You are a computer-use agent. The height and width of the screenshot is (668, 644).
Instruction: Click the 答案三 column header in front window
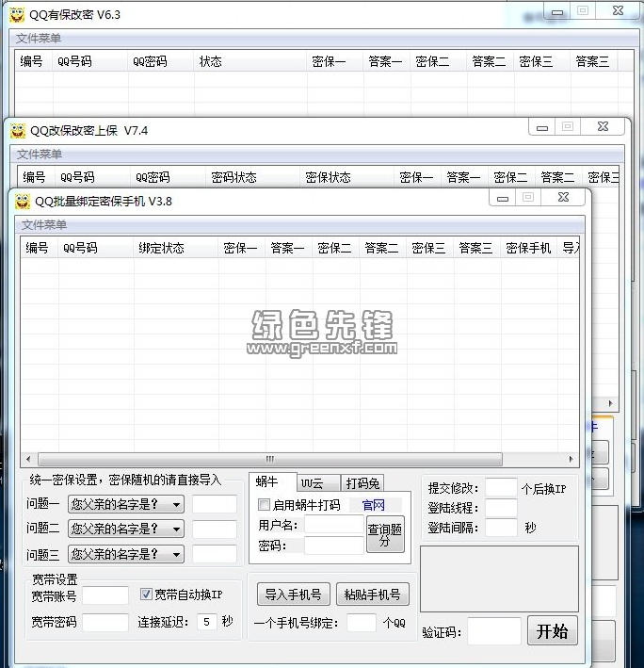477,248
